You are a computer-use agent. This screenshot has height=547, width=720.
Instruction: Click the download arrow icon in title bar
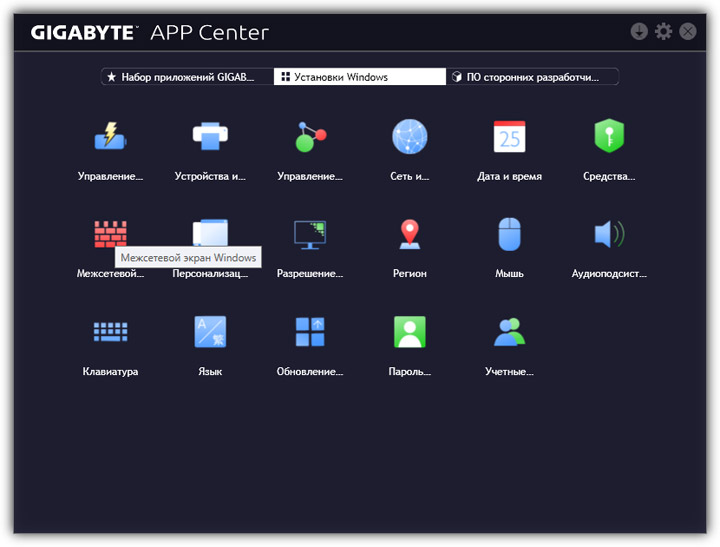click(x=639, y=31)
